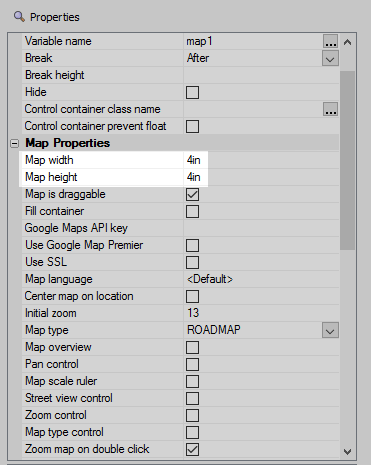Uncheck Zoom map on double click

(192, 449)
